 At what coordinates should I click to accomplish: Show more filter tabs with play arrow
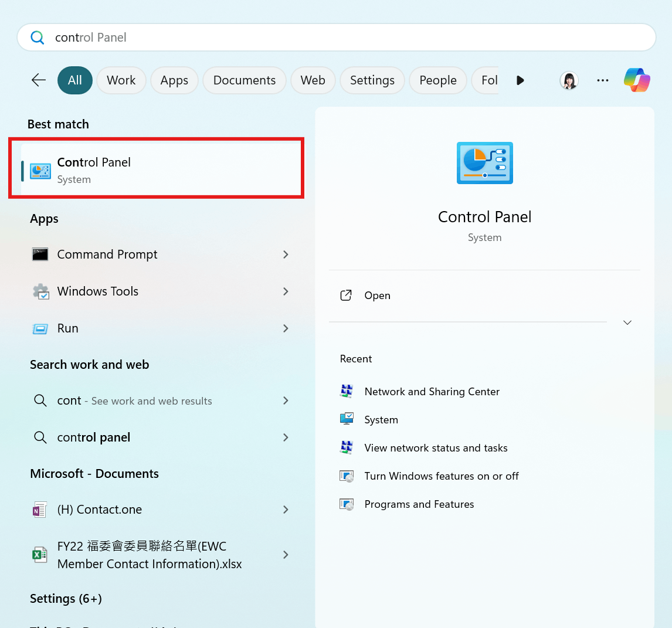[520, 80]
